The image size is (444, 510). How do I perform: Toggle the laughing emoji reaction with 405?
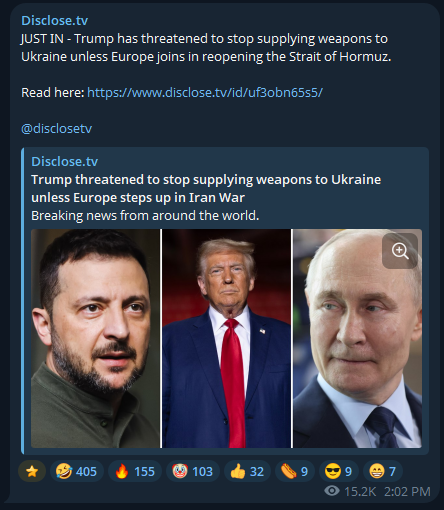click(x=77, y=471)
